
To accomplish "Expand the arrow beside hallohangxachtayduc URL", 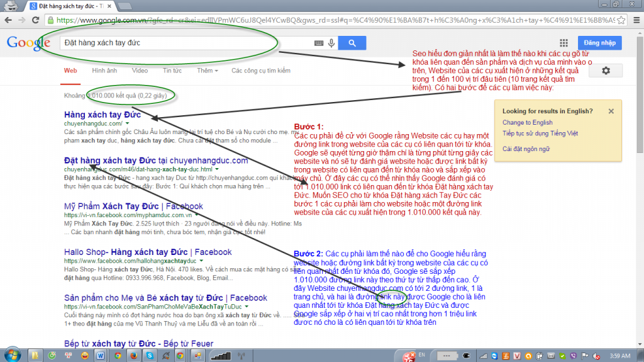I will pos(201,261).
